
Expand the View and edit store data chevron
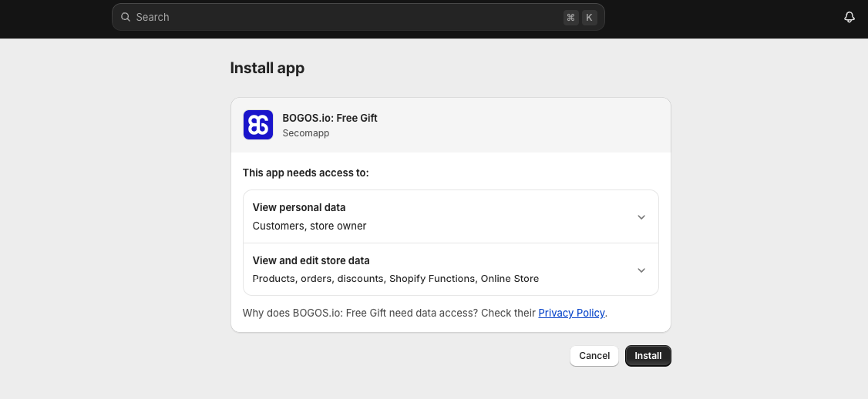(641, 270)
